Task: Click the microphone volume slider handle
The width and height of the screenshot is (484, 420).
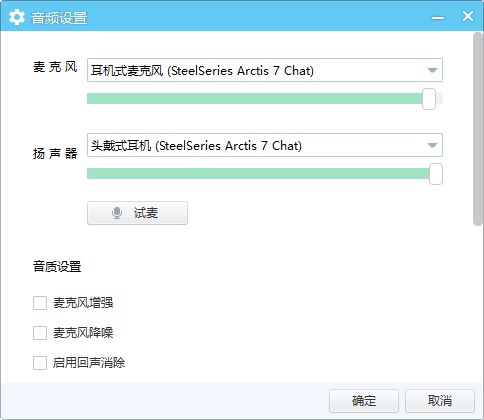Action: coord(429,99)
